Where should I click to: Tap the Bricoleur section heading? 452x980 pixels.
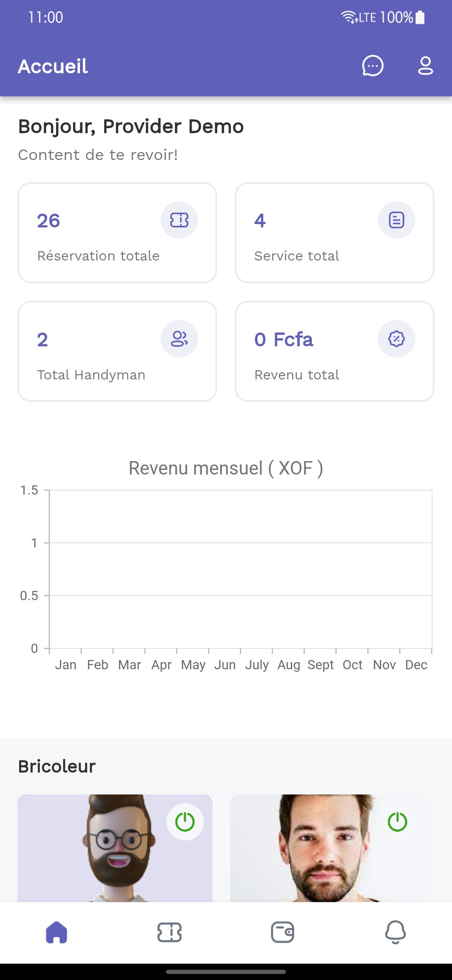click(x=57, y=766)
